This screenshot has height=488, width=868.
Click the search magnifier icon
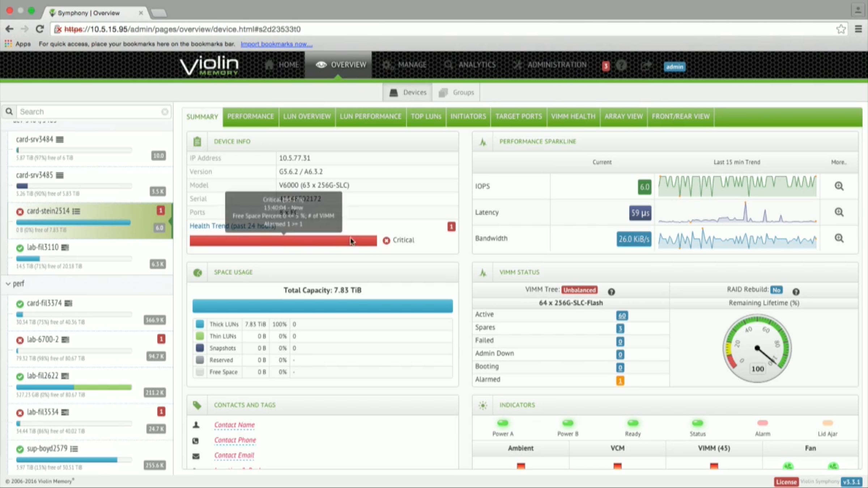click(x=9, y=112)
